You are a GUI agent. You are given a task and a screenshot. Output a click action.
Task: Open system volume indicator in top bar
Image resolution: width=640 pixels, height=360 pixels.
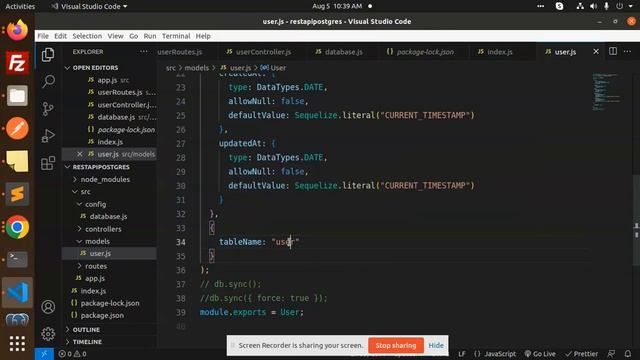593,6
